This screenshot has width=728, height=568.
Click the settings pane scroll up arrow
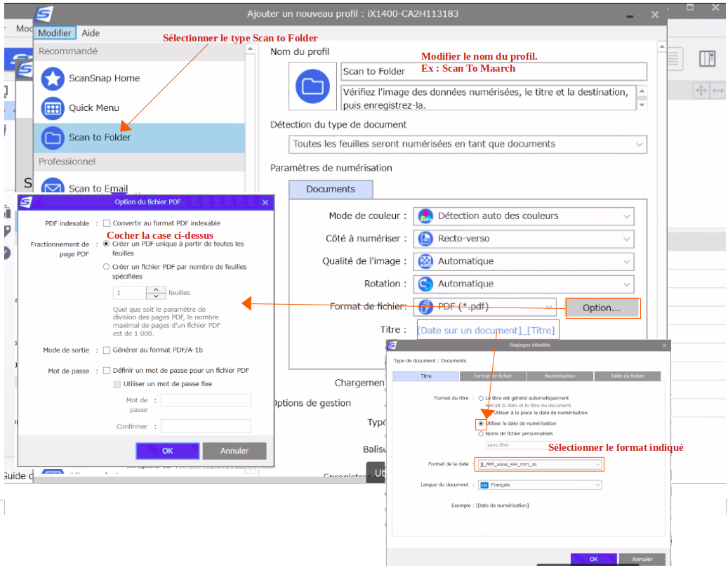click(x=662, y=47)
